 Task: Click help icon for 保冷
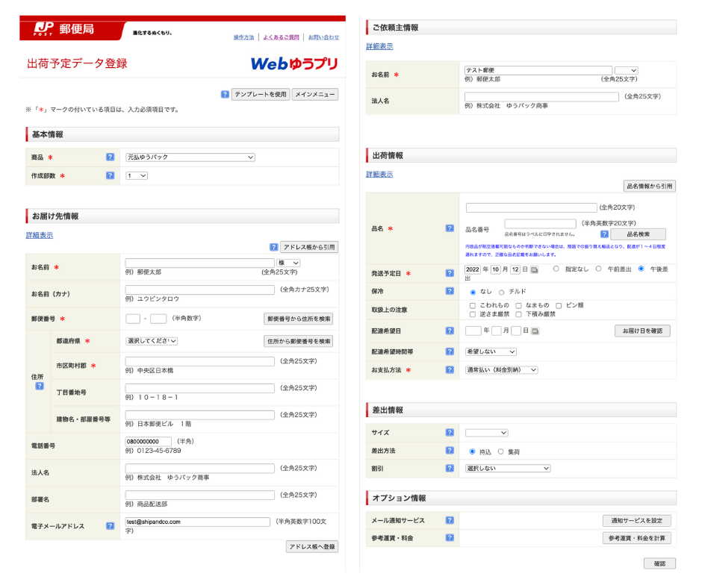(x=450, y=291)
